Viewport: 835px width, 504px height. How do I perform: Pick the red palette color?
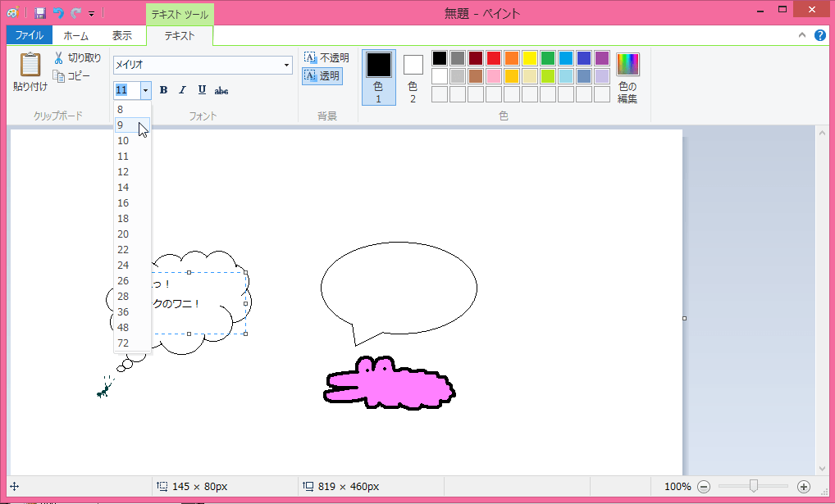point(494,57)
